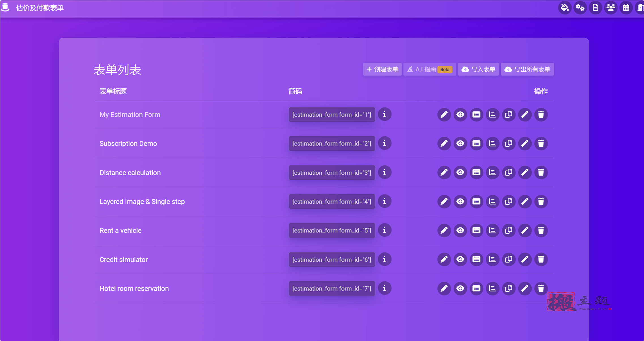Screen dimensions: 644x341
Task: Open statistics for Hotel room reservation
Action: click(x=492, y=289)
